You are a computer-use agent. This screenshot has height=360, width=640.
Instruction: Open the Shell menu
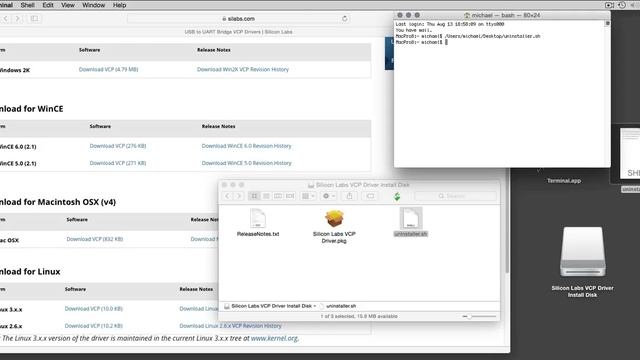pos(27,5)
